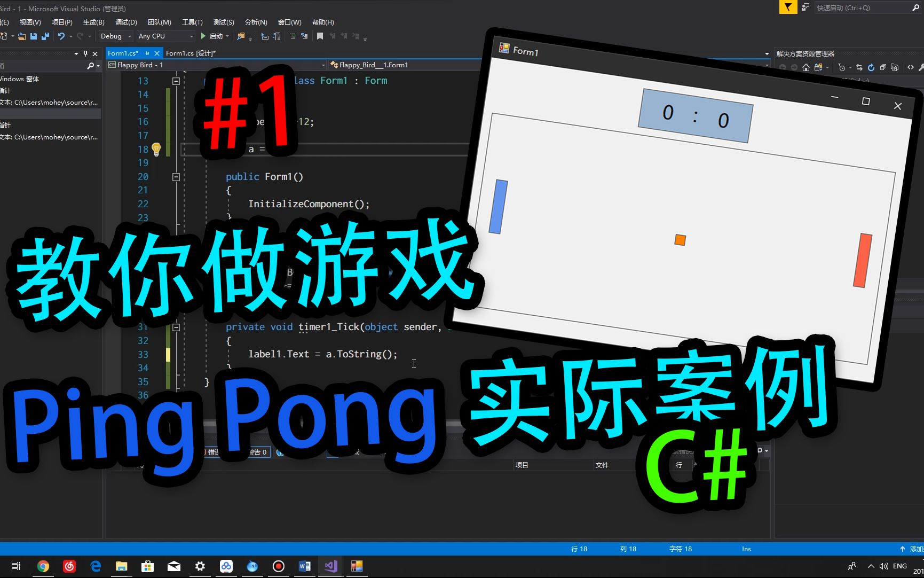Undo the last edit in the toolbar
The width and height of the screenshot is (924, 578).
(x=61, y=36)
